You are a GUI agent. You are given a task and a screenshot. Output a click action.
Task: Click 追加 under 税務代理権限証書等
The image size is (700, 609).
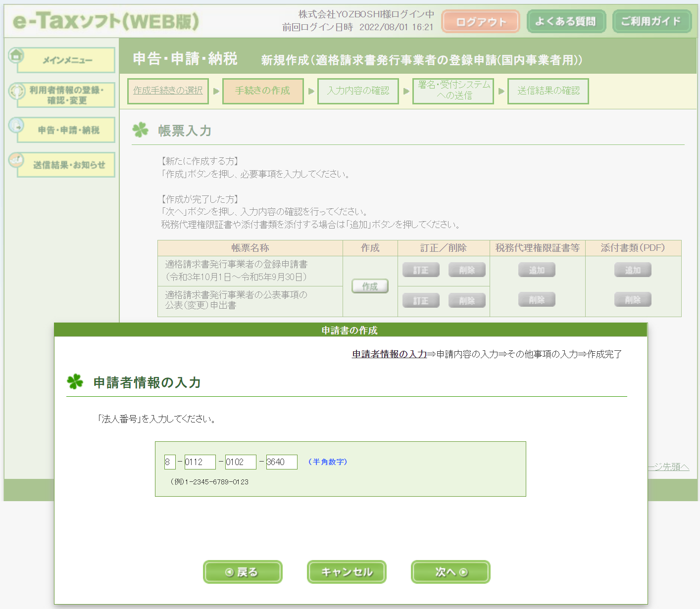coord(537,270)
